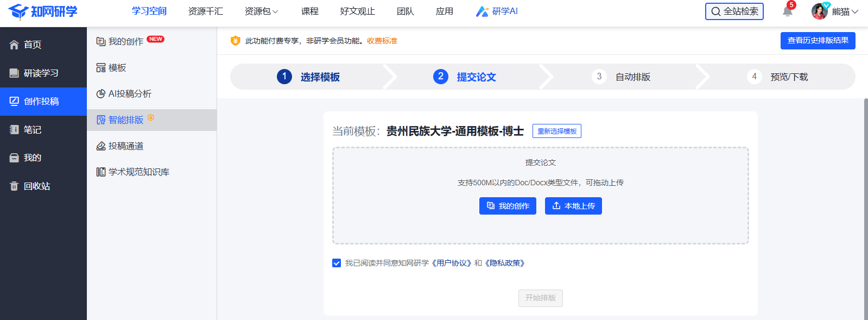Open the 《隐私政策》 link
Viewport: 868px width, 320px height.
tap(505, 263)
